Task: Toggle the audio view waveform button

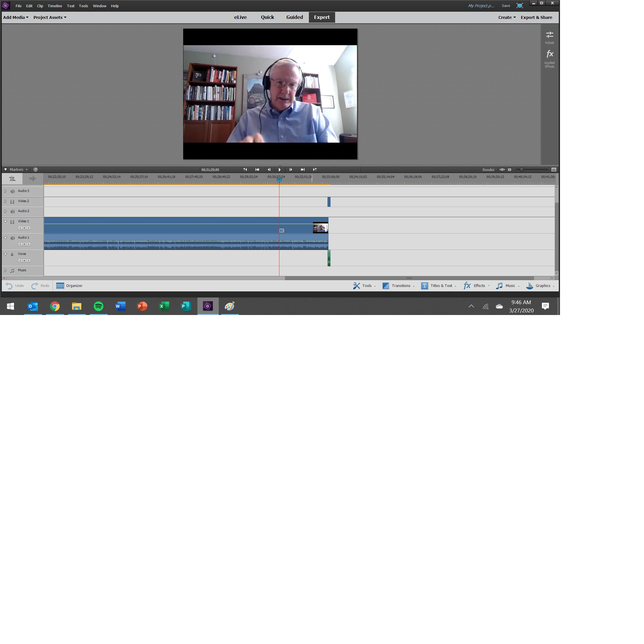Action: pos(32,179)
